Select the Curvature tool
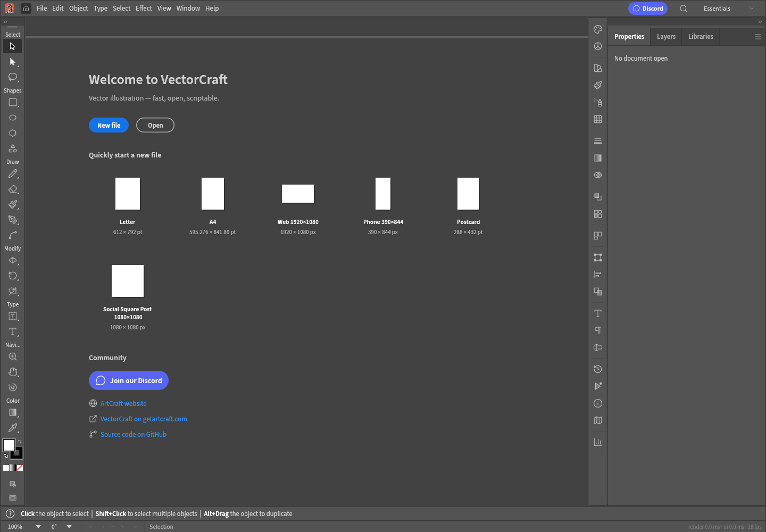Viewport: 766px width, 532px height. coord(13,235)
